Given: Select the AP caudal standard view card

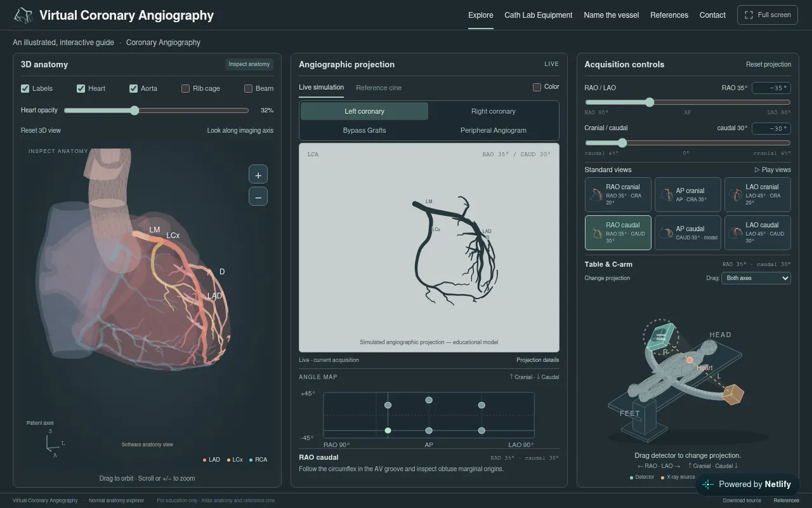Looking at the screenshot, I should 688,233.
